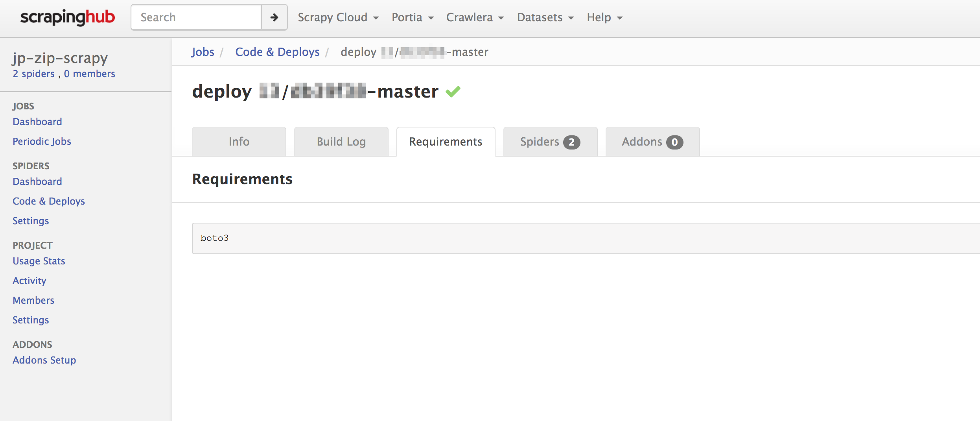Open Periodic Jobs from the sidebar
Screen dimensions: 980x421
pyautogui.click(x=42, y=141)
